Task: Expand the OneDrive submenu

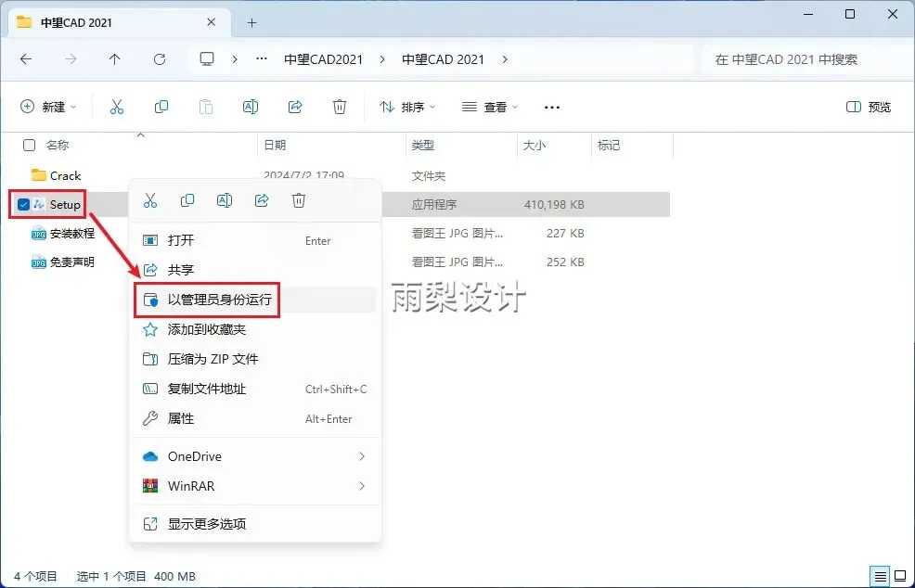Action: coord(362,456)
